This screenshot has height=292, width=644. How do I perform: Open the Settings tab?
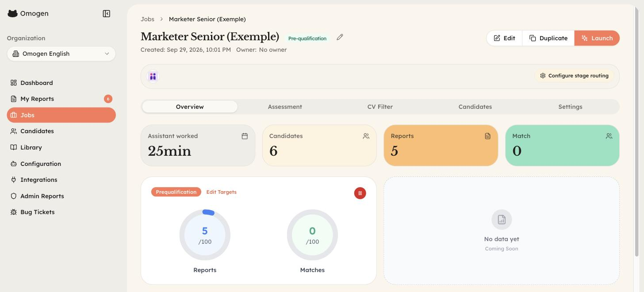point(570,107)
